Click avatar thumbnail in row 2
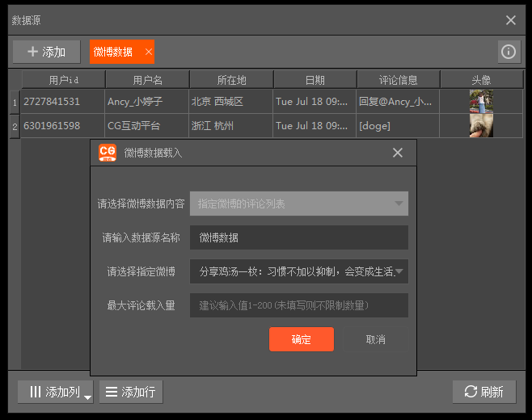The height and width of the screenshot is (420, 532). (481, 126)
